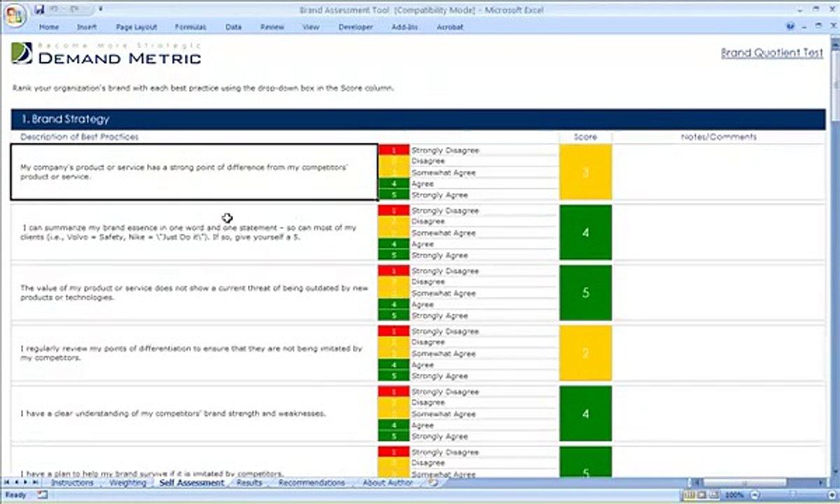
Task: Select the cell about summarizing brand essence
Action: (195, 232)
